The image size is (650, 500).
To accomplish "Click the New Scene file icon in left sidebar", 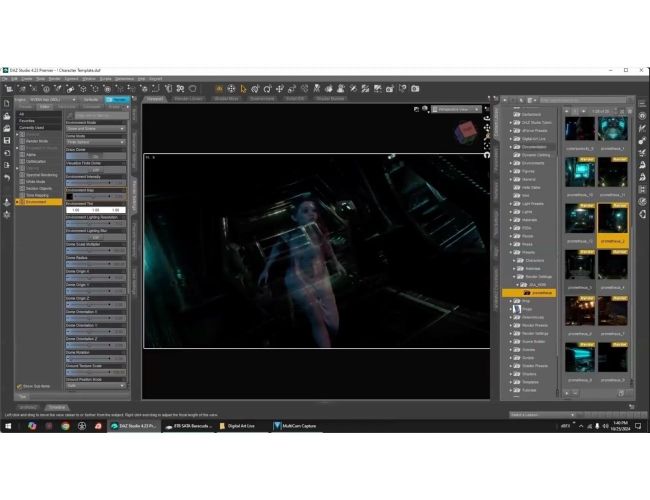I will pyautogui.click(x=7, y=104).
